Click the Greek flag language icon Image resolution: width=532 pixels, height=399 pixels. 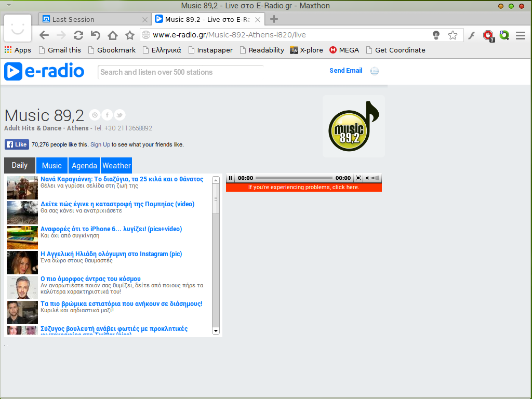(375, 71)
